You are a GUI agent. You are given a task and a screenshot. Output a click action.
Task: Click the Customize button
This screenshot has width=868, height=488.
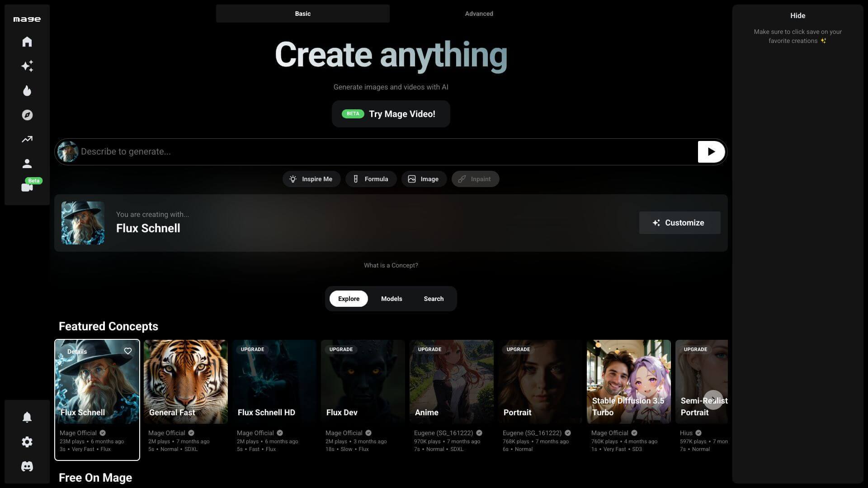pos(679,223)
